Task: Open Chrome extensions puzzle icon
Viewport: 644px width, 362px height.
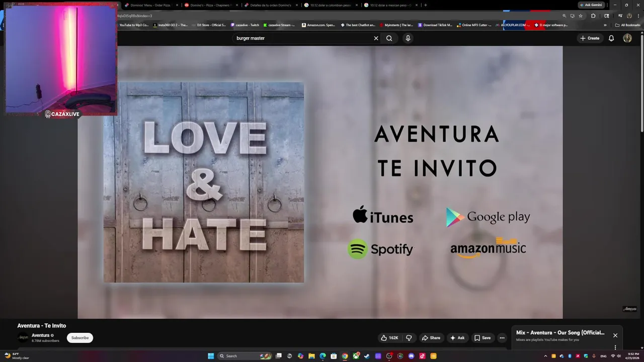Action: point(593,16)
